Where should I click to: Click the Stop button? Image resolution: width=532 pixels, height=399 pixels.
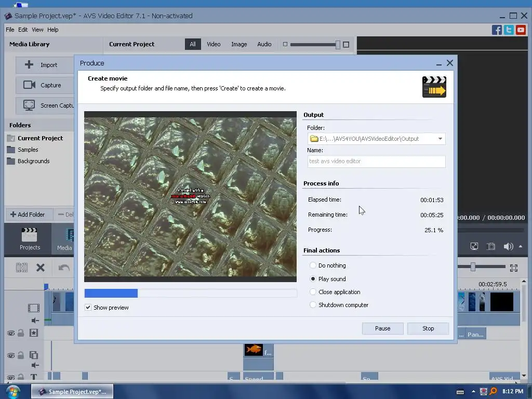(428, 328)
